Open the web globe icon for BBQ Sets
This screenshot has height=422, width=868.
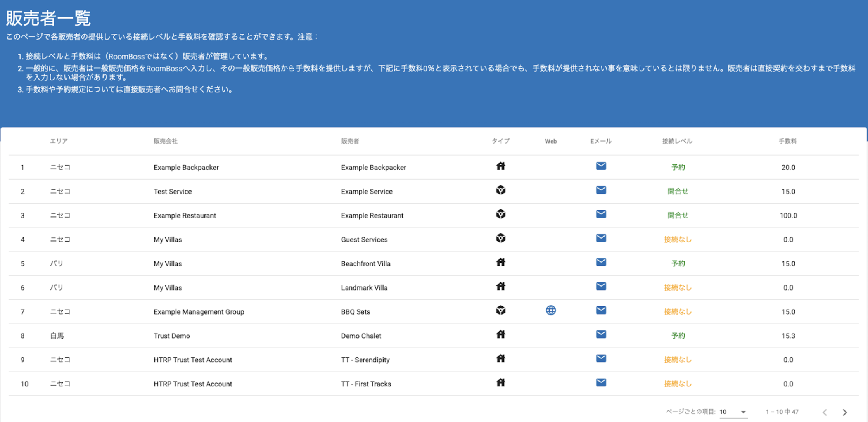[x=551, y=310]
